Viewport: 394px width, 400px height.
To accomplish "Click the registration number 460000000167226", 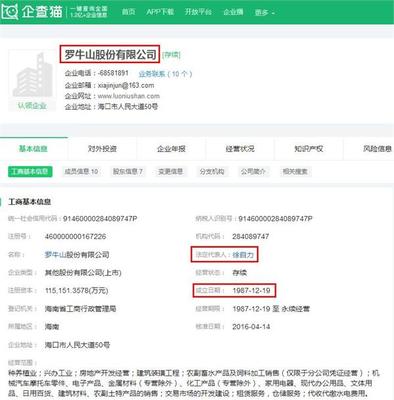I will pos(75,237).
